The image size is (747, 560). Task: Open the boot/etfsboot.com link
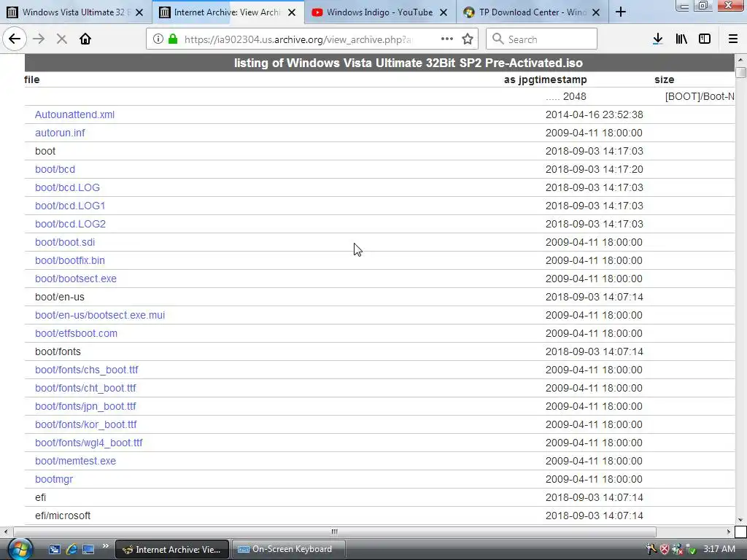pyautogui.click(x=76, y=333)
